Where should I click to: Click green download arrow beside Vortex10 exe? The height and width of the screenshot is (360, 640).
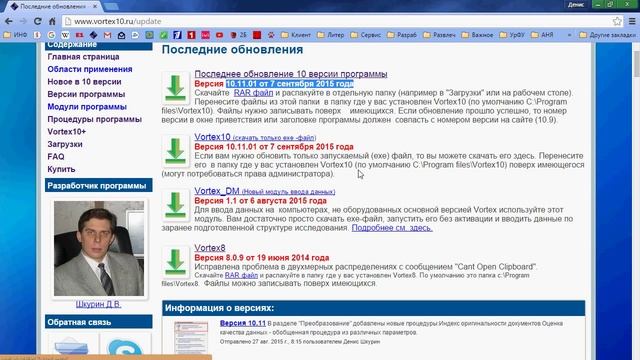(x=176, y=151)
